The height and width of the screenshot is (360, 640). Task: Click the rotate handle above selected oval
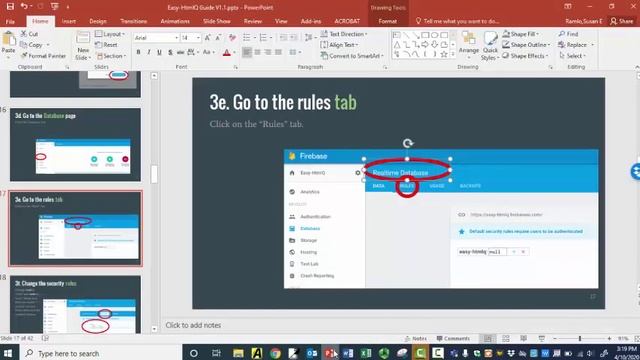click(x=408, y=143)
